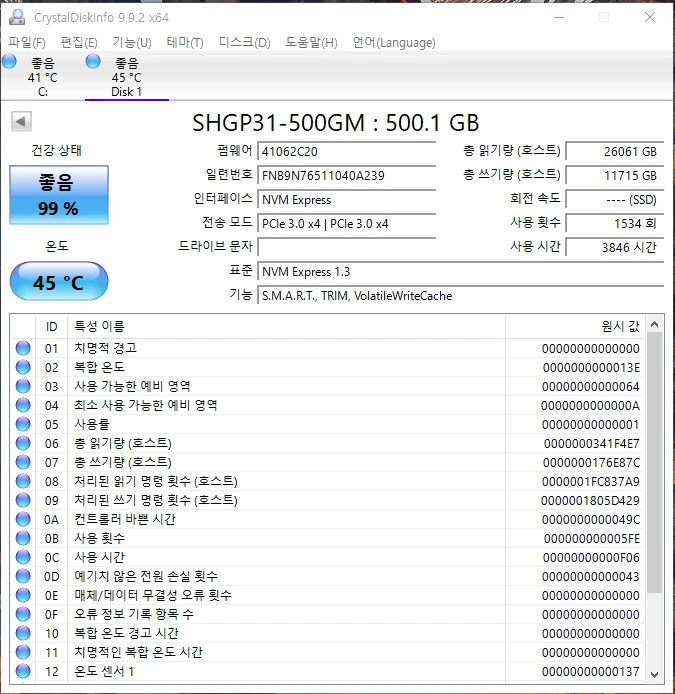Open the 언어(Language) menu
The image size is (675, 694).
coord(394,42)
